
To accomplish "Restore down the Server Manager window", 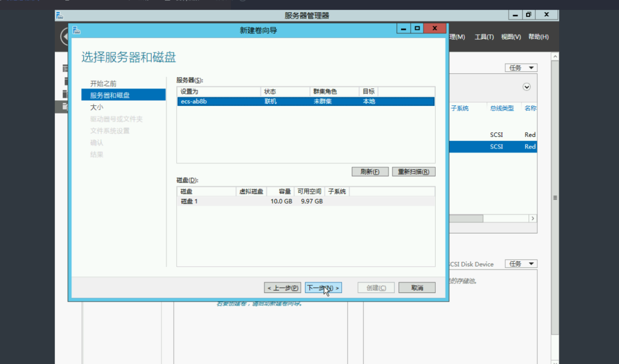I will [529, 14].
